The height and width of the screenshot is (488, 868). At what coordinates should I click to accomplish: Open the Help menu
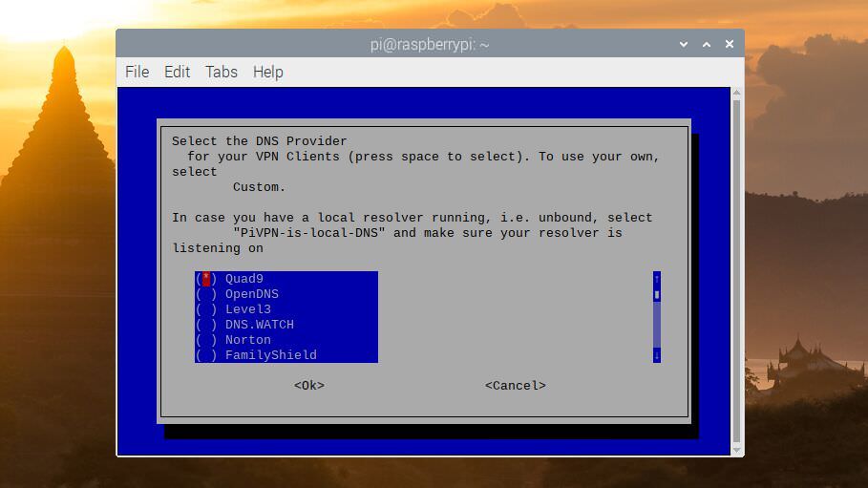(x=268, y=72)
